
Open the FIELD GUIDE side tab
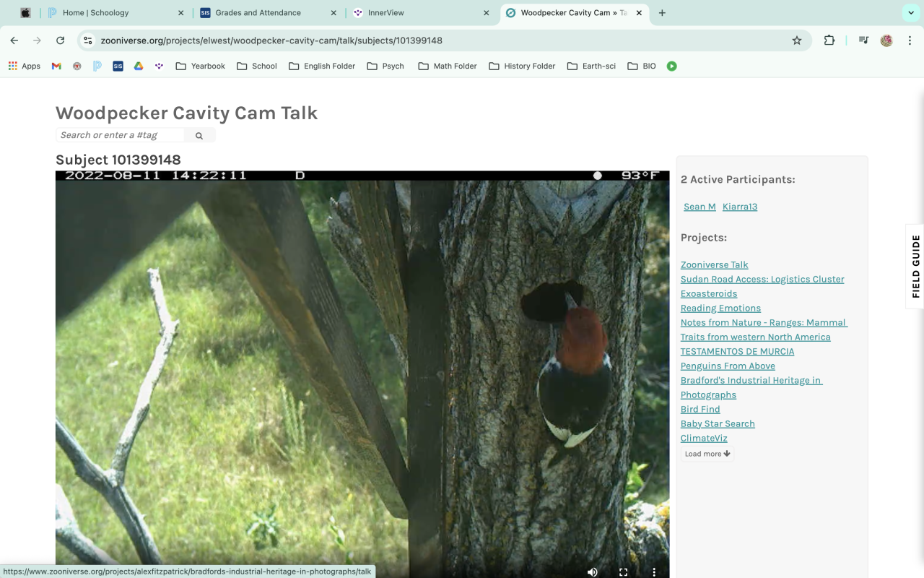pyautogui.click(x=915, y=266)
